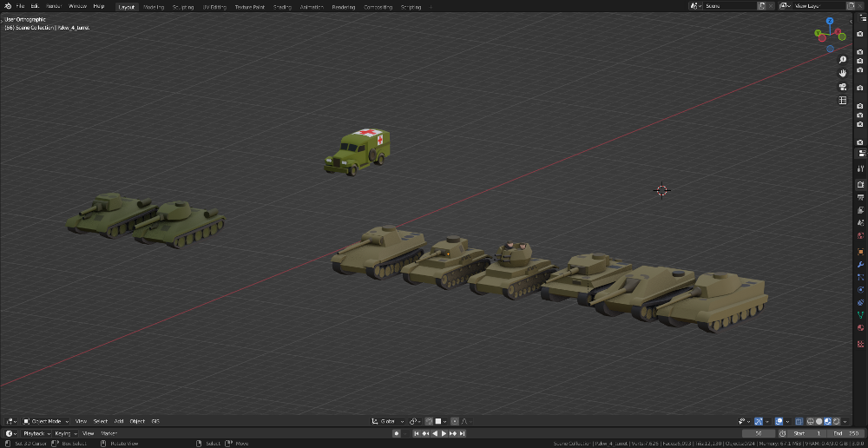
Task: Switch to the Sculpting workspace tab
Action: point(182,6)
